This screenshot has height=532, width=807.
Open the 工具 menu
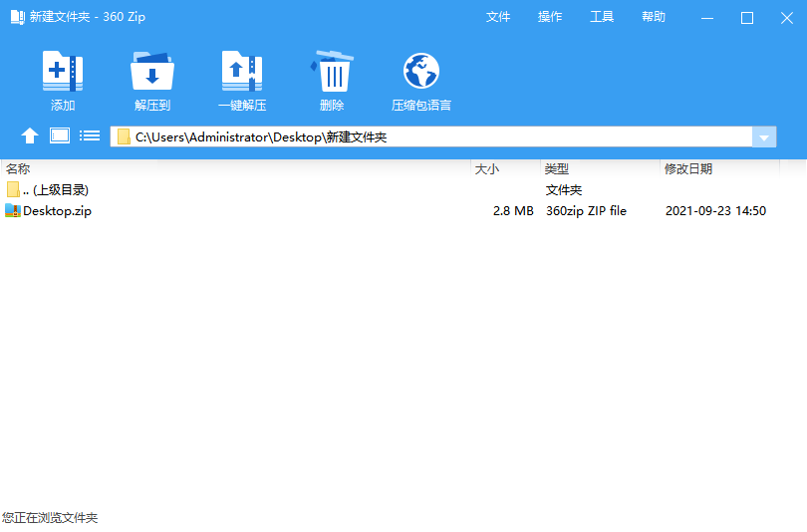(602, 17)
